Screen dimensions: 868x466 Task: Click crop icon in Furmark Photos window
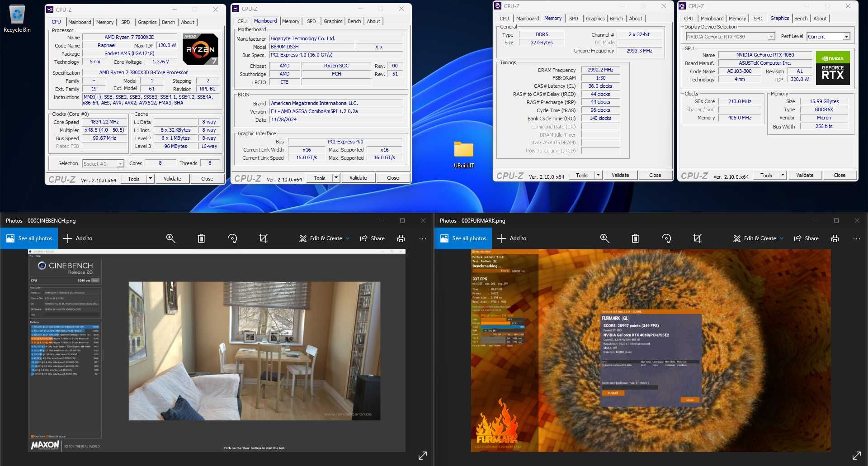click(697, 238)
